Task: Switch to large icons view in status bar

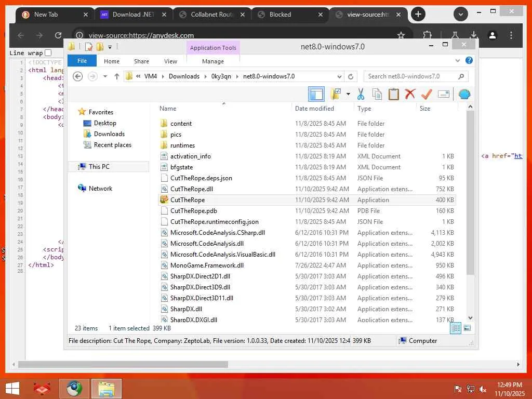Action: [x=467, y=328]
